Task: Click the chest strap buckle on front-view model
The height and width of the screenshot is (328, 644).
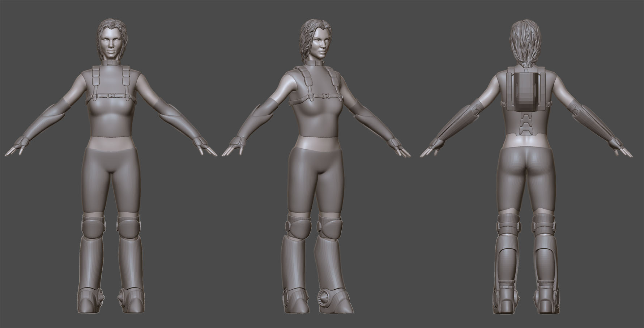Action: pos(111,96)
